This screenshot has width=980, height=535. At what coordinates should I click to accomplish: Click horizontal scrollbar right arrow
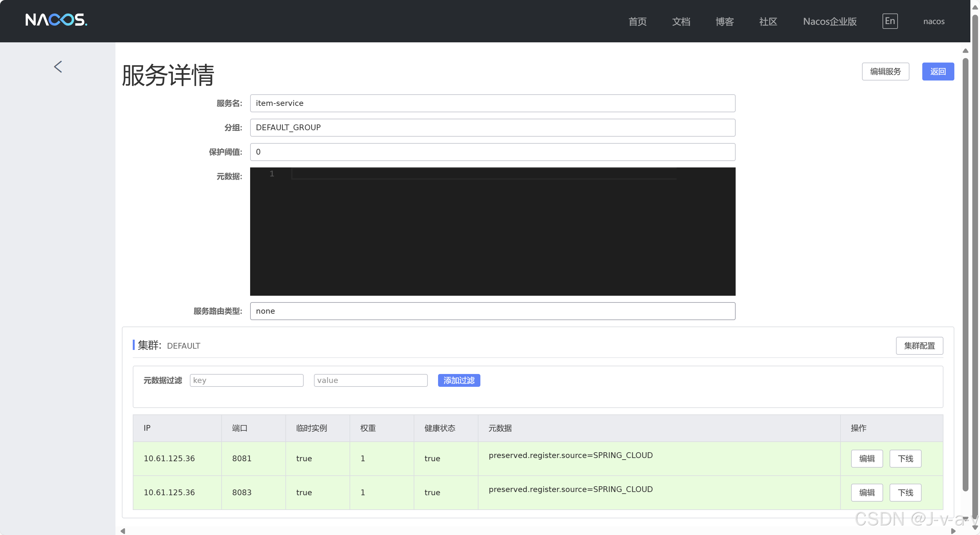pos(953,531)
